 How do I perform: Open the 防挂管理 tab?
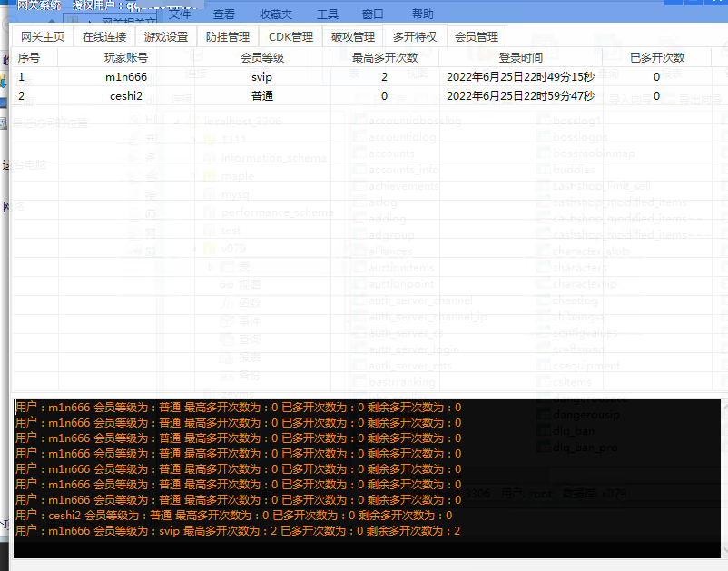click(228, 36)
